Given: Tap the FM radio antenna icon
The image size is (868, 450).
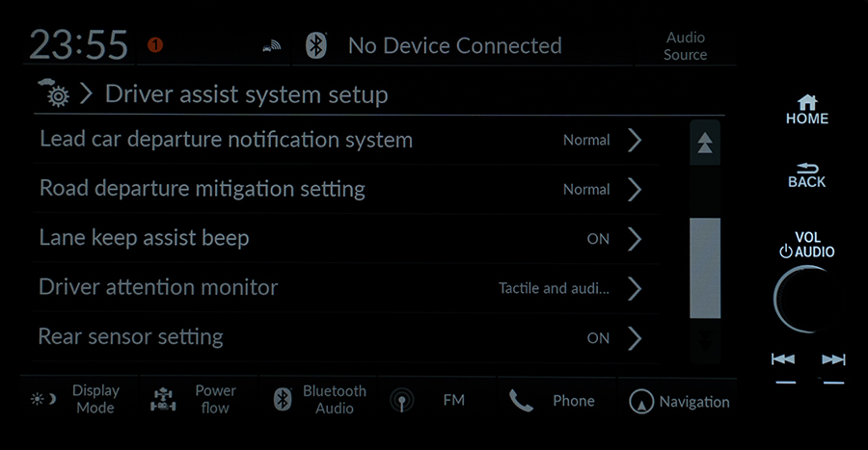Looking at the screenshot, I should [x=402, y=401].
